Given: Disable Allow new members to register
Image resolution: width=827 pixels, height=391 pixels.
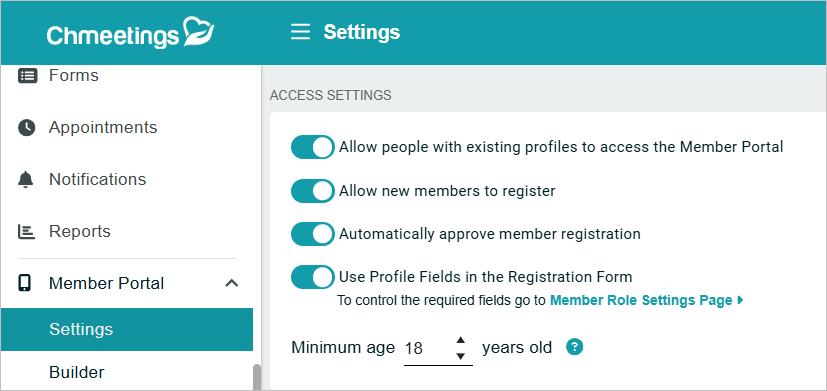Looking at the screenshot, I should point(312,190).
